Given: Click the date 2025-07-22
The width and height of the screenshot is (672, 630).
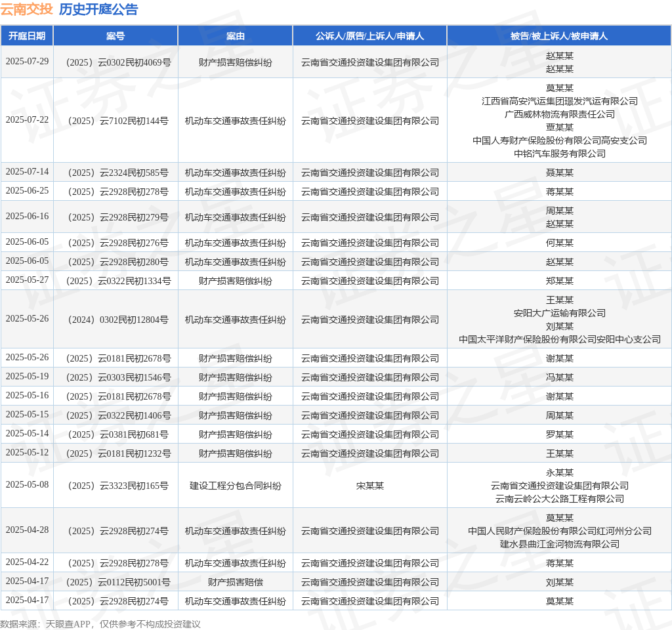Looking at the screenshot, I should (27, 119).
